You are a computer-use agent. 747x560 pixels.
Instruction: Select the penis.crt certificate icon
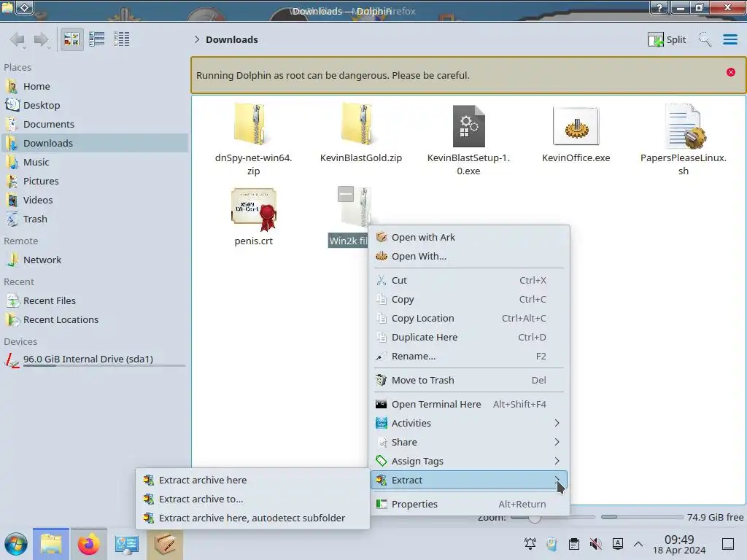(x=253, y=209)
